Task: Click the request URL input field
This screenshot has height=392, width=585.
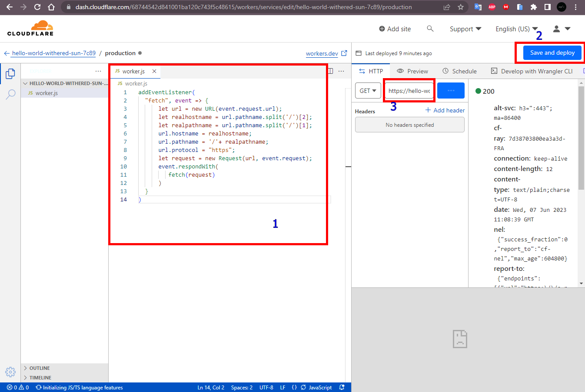Action: click(409, 91)
